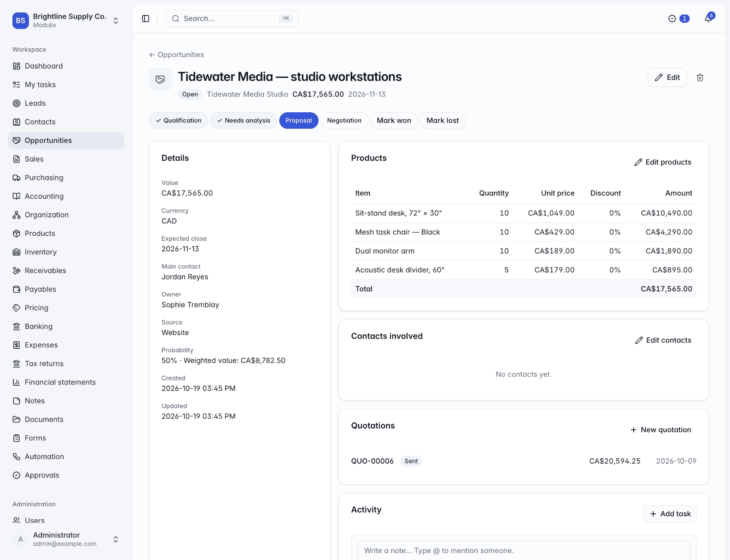The width and height of the screenshot is (730, 560).
Task: Open Users under Administration
Action: click(66, 520)
